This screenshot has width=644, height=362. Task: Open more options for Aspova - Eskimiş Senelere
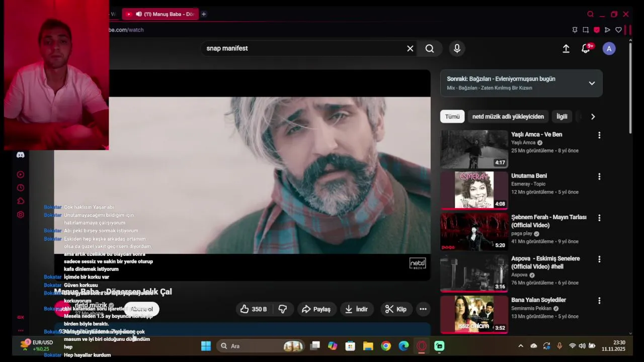point(599,259)
